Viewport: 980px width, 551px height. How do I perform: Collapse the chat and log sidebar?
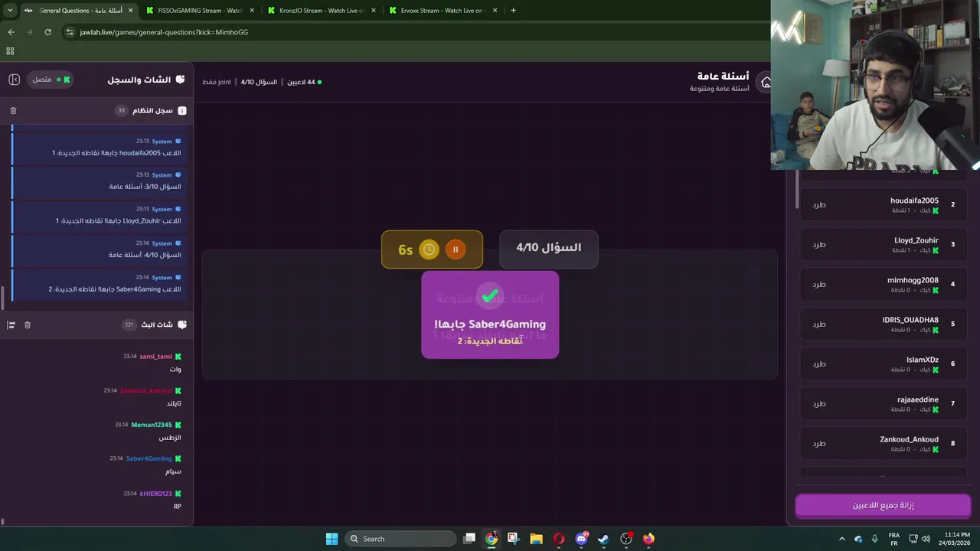click(14, 80)
